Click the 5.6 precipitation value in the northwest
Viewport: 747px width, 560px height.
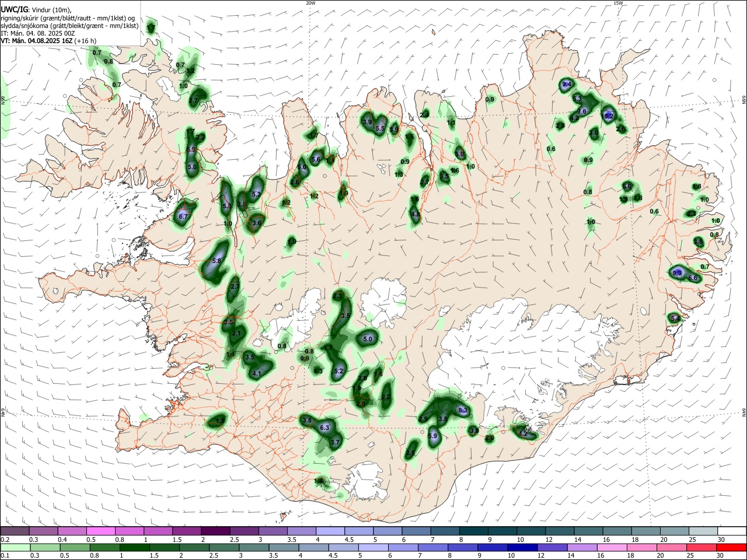tap(316, 159)
